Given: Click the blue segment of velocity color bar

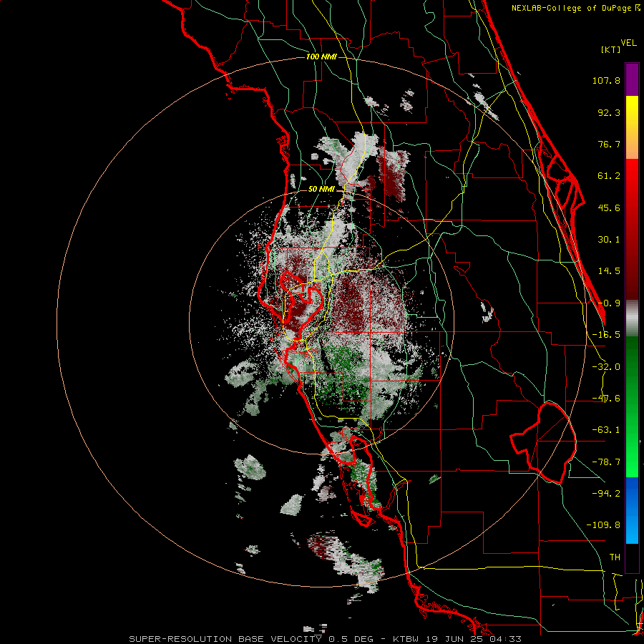Looking at the screenshot, I should point(632,510).
